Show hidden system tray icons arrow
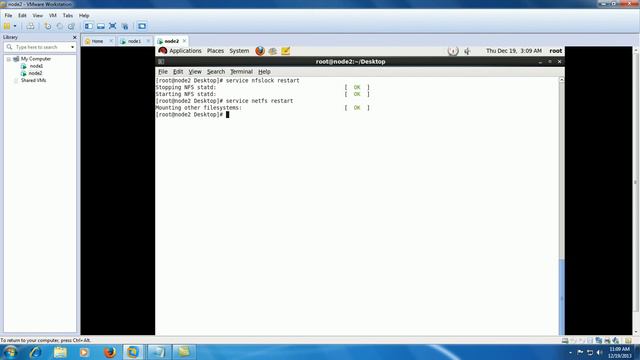 coord(570,352)
